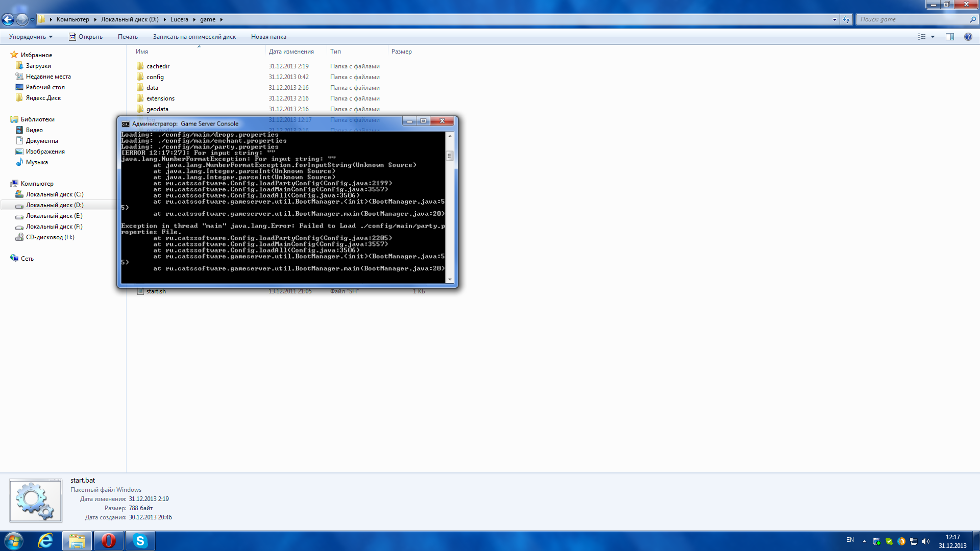This screenshot has width=980, height=551.
Task: Launch Opera from the taskbar
Action: [108, 541]
